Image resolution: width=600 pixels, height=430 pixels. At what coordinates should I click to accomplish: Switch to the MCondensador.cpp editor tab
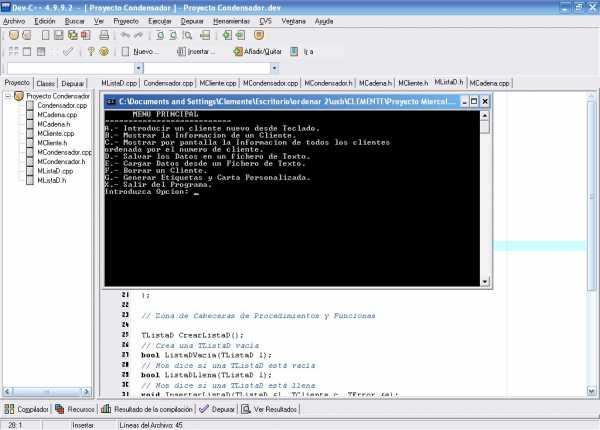[x=271, y=83]
